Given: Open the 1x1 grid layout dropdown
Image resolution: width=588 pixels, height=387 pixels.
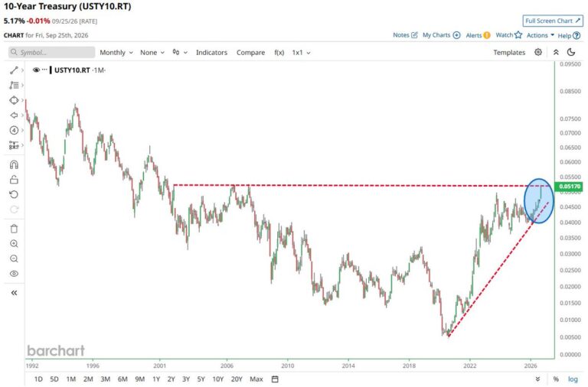Looking at the screenshot, I should point(301,53).
